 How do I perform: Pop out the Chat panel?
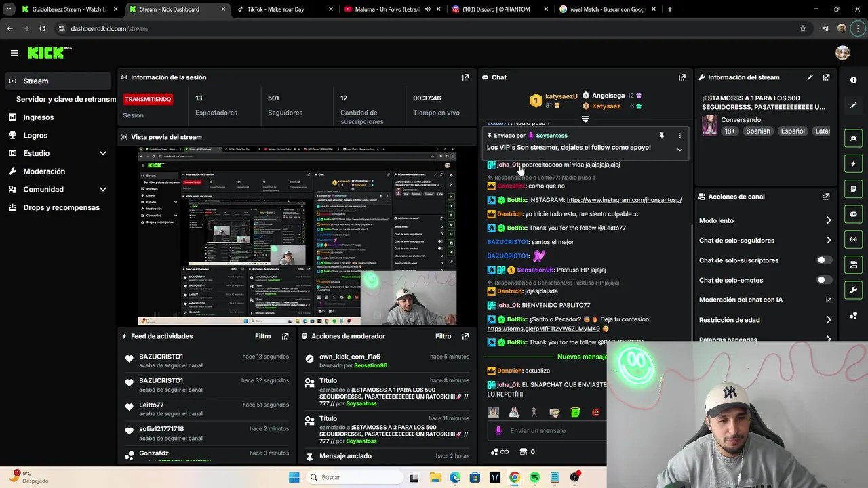click(x=682, y=77)
